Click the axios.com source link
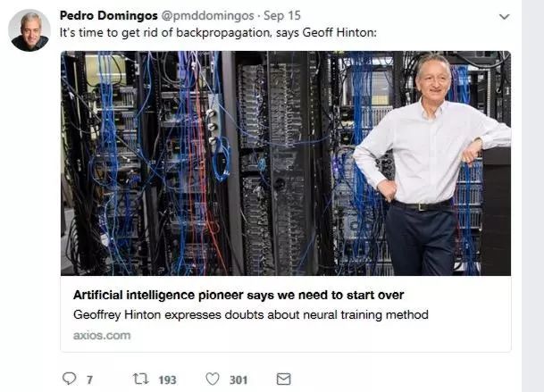Image resolution: width=544 pixels, height=392 pixels. [102, 335]
